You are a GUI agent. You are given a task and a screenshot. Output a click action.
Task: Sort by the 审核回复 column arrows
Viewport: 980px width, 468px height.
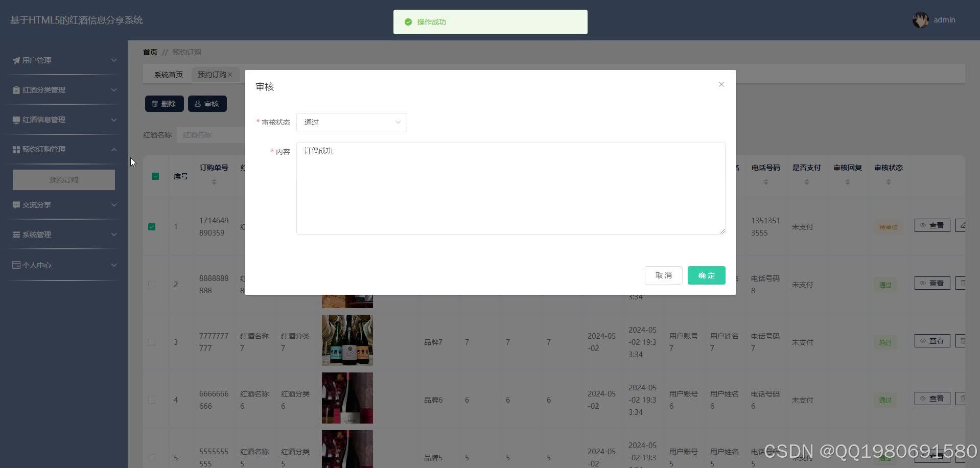(847, 182)
